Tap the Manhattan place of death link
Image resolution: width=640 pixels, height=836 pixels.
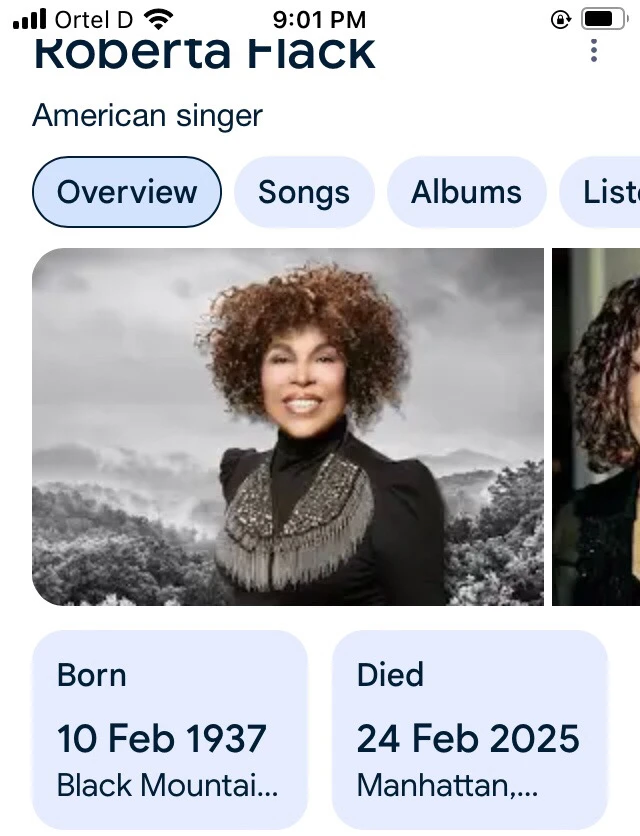447,785
